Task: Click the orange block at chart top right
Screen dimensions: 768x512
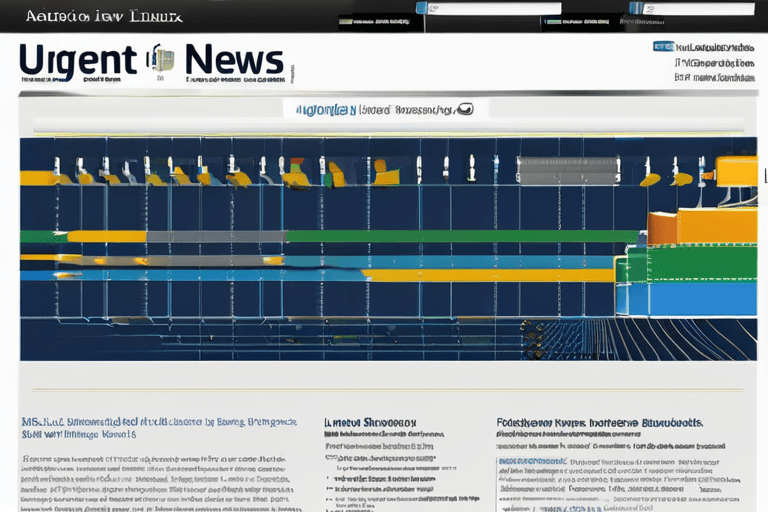Action: (736, 171)
